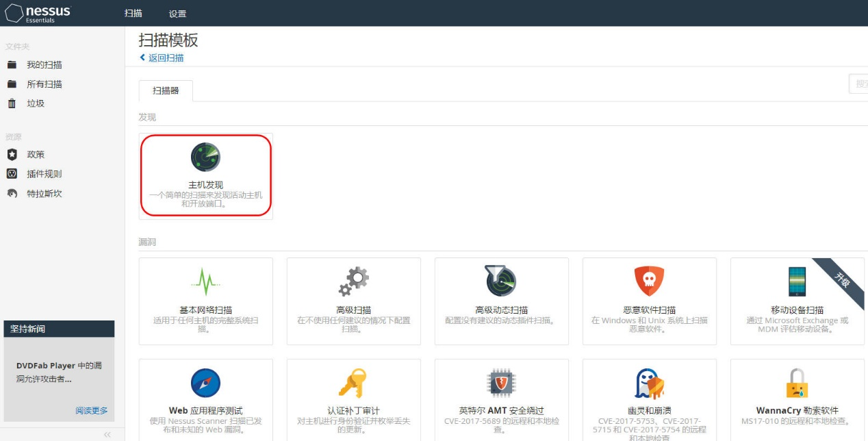This screenshot has width=868, height=441.
Task: Click the 返回扫描 back link
Action: tap(162, 58)
